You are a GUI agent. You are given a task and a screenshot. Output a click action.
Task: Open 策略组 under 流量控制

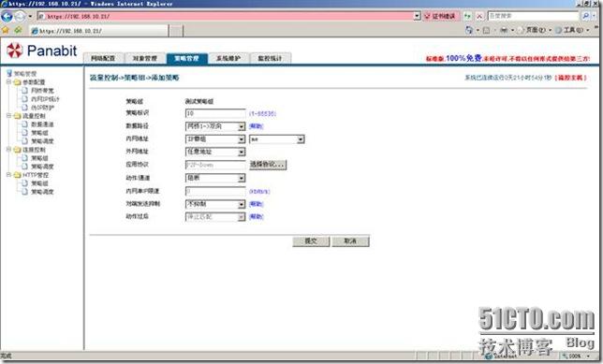pyautogui.click(x=39, y=133)
